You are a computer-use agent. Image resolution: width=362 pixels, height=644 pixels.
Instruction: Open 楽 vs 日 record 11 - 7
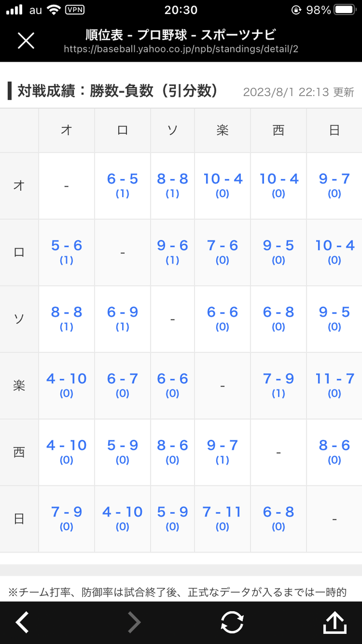coord(334,379)
